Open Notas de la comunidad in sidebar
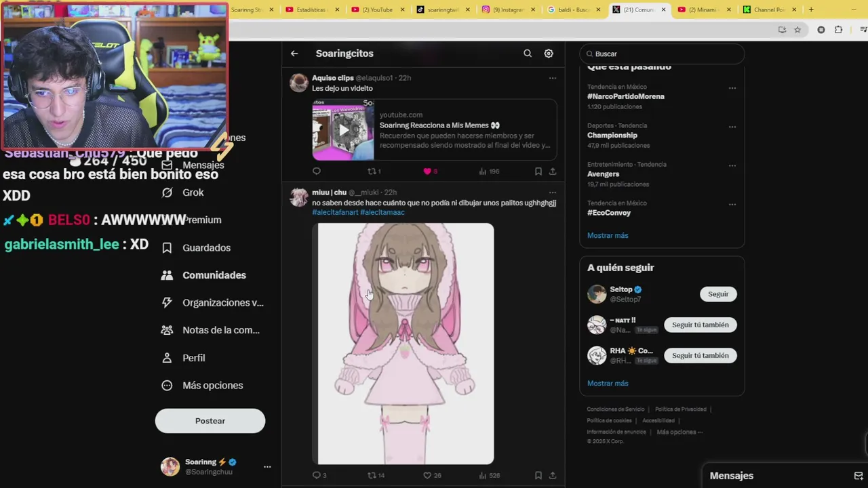Image resolution: width=868 pixels, height=488 pixels. [x=210, y=330]
